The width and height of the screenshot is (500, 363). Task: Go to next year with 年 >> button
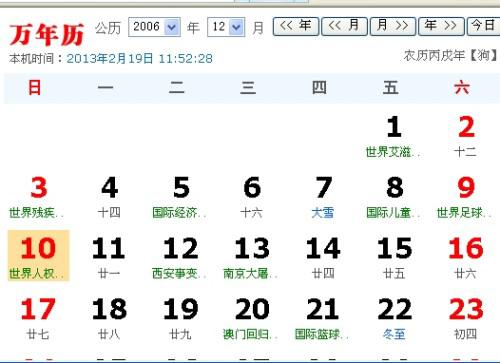[x=441, y=26]
